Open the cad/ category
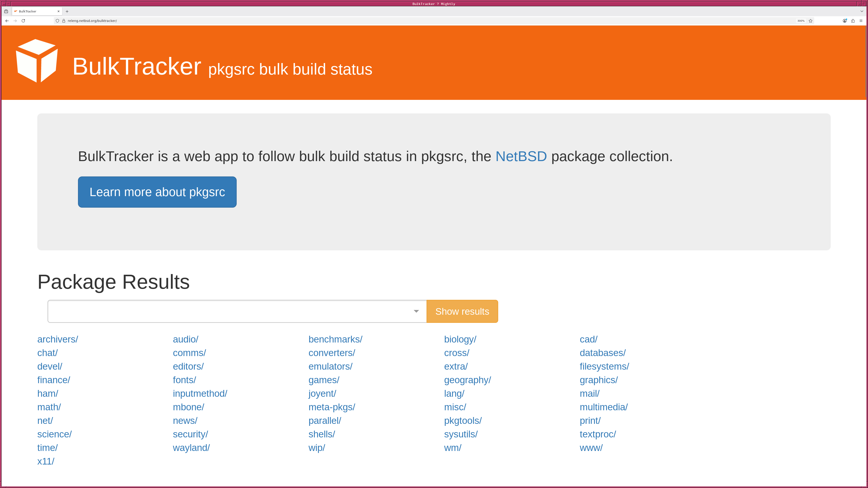The height and width of the screenshot is (488, 868). [589, 340]
